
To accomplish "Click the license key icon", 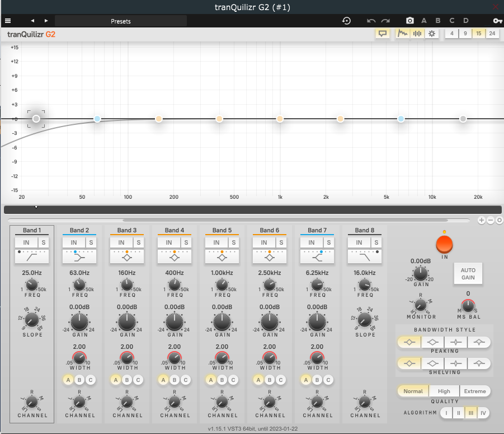I will click(x=497, y=21).
